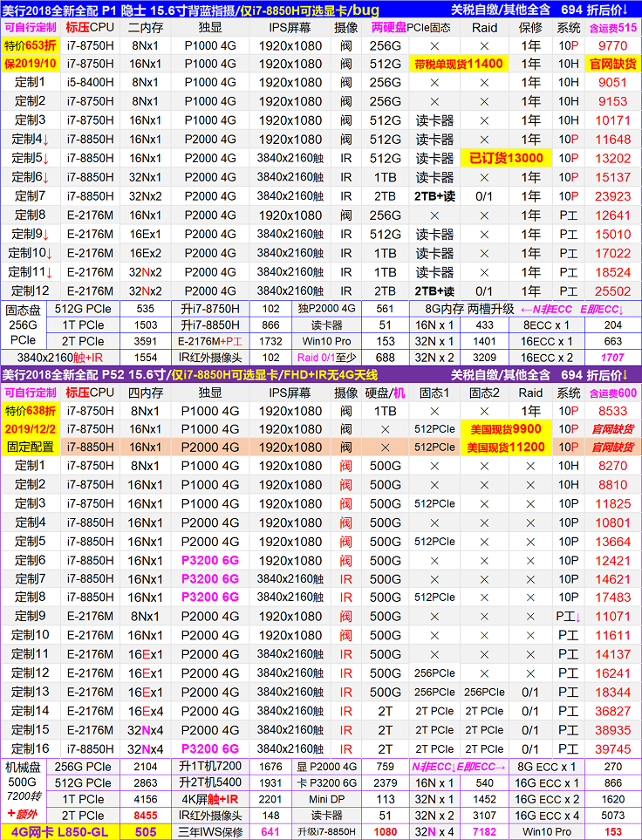Viewport: 642px width, 840px height.
Task: Click the 含运费600 header cell
Action: (x=613, y=393)
